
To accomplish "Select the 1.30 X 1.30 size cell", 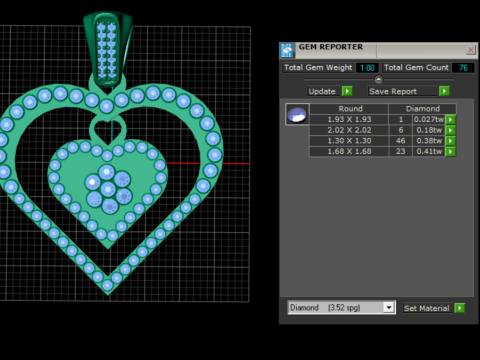I will 349,141.
